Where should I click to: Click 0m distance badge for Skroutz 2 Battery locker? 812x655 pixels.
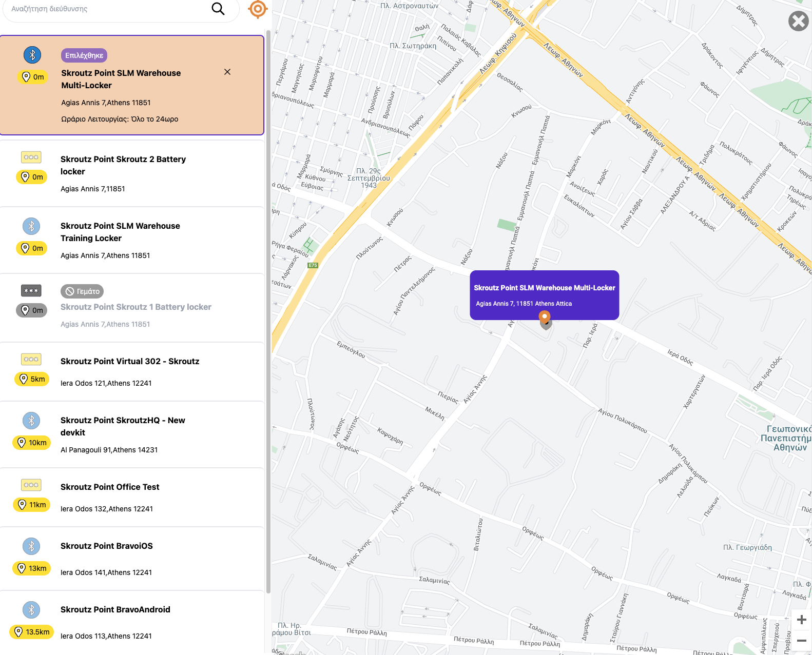click(32, 177)
